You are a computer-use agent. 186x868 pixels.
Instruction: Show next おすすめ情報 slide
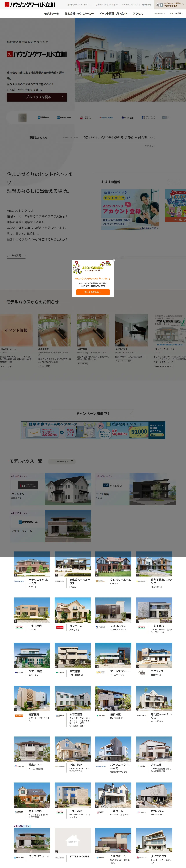click(x=178, y=182)
